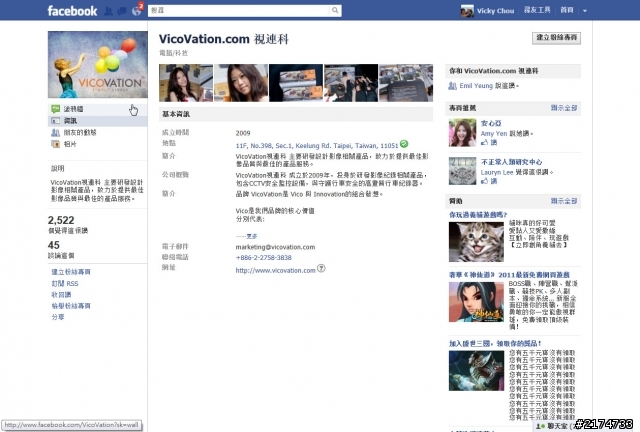Open Vicky Chou profile name link
The image size is (640, 432).
496,11
